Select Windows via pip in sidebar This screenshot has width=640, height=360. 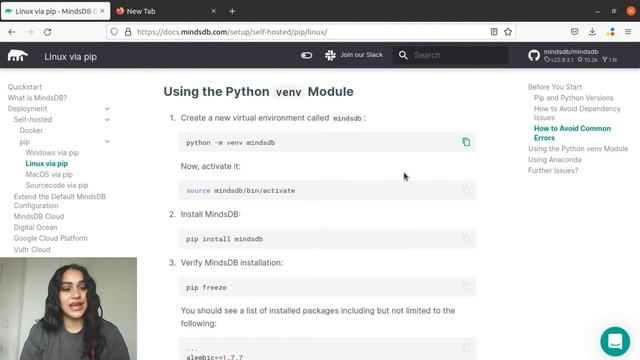point(52,152)
